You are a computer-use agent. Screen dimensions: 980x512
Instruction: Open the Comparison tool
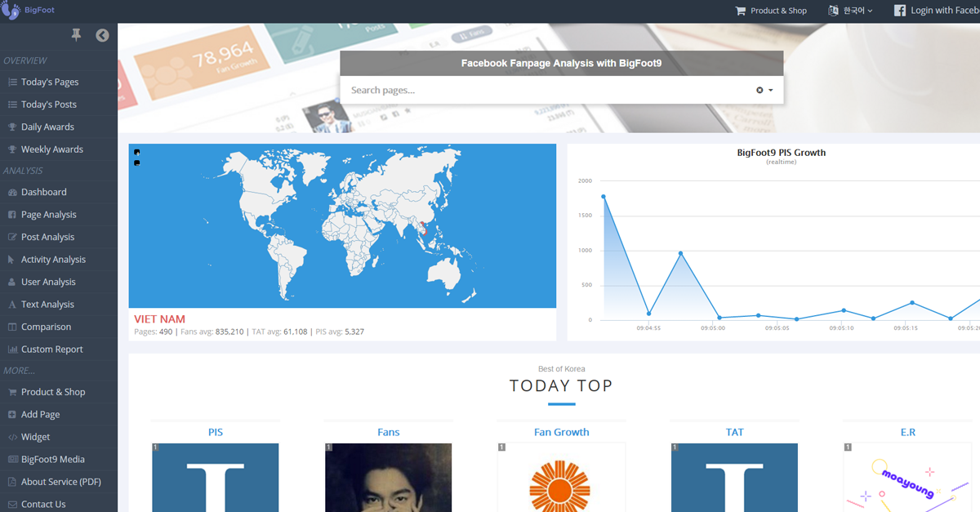59,327
